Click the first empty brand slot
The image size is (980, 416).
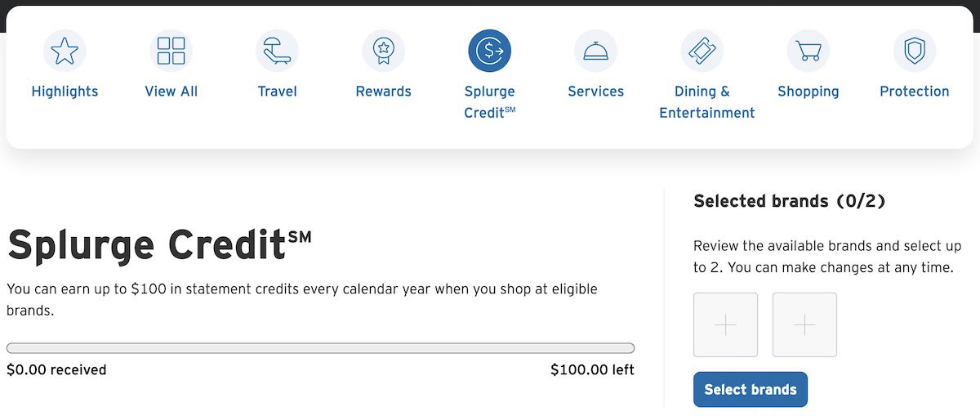pyautogui.click(x=725, y=325)
